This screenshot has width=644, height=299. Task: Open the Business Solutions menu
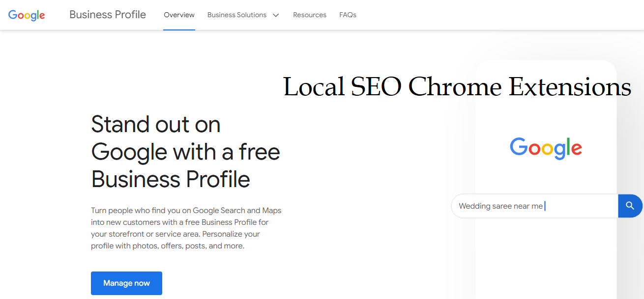[x=237, y=15]
